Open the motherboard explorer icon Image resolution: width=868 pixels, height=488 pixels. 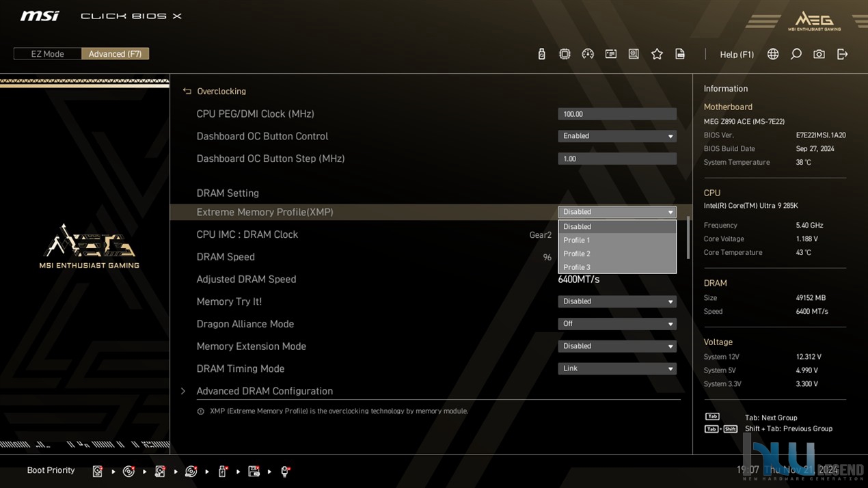click(x=634, y=54)
